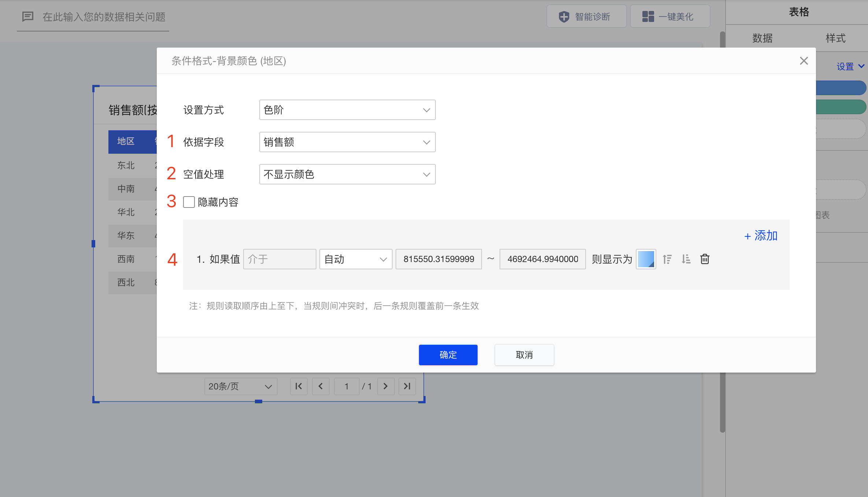Click the grid icon in 一键美化
The width and height of the screenshot is (868, 497).
648,16
